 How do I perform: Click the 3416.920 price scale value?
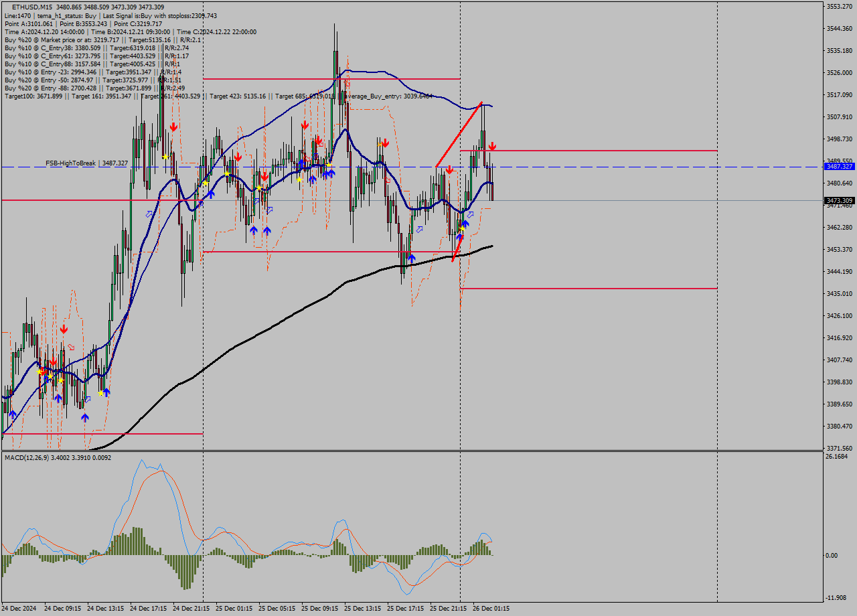(x=840, y=337)
